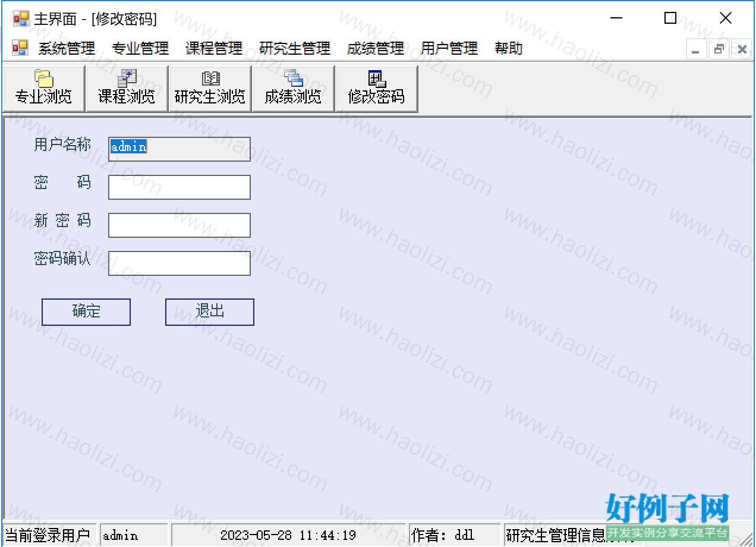Click the date and time in the status bar

[x=288, y=535]
